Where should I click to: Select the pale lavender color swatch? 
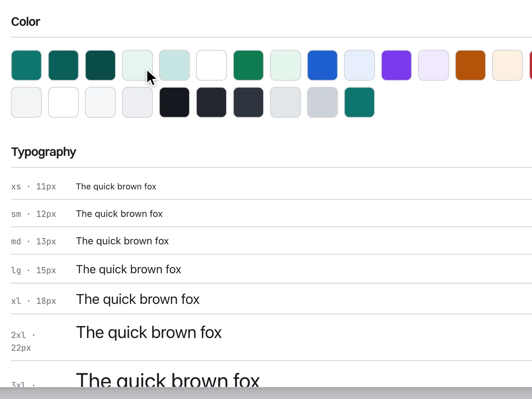click(x=433, y=65)
